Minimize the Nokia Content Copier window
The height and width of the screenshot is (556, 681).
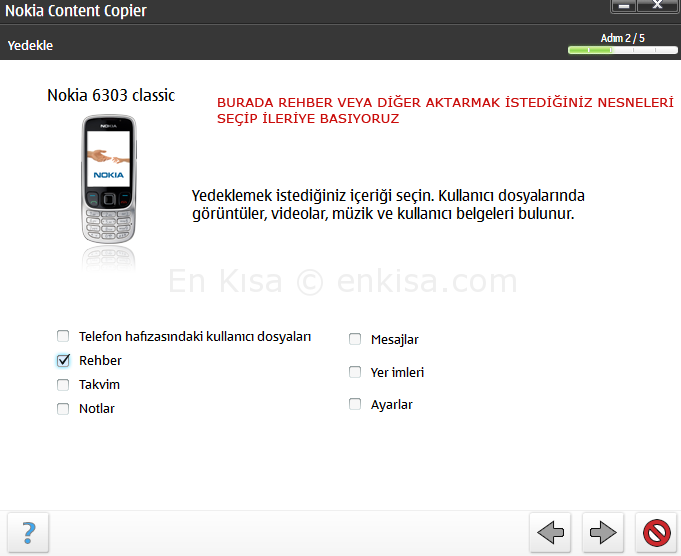624,6
